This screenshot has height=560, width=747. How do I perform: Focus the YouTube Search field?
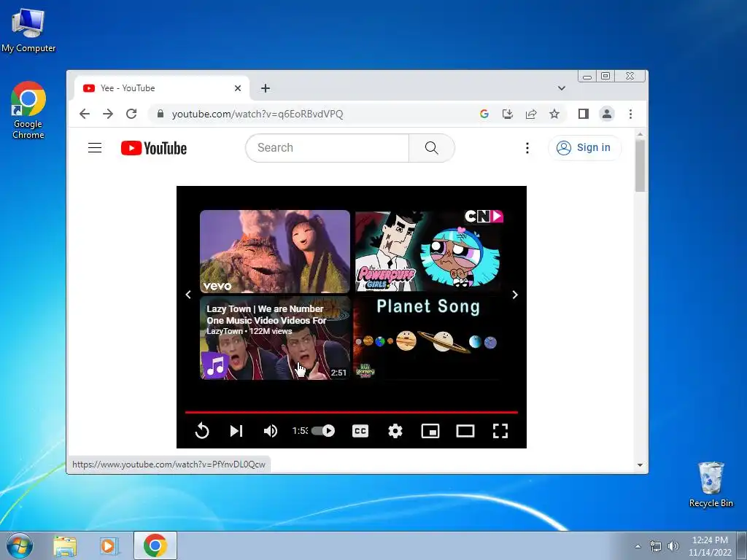[328, 147]
